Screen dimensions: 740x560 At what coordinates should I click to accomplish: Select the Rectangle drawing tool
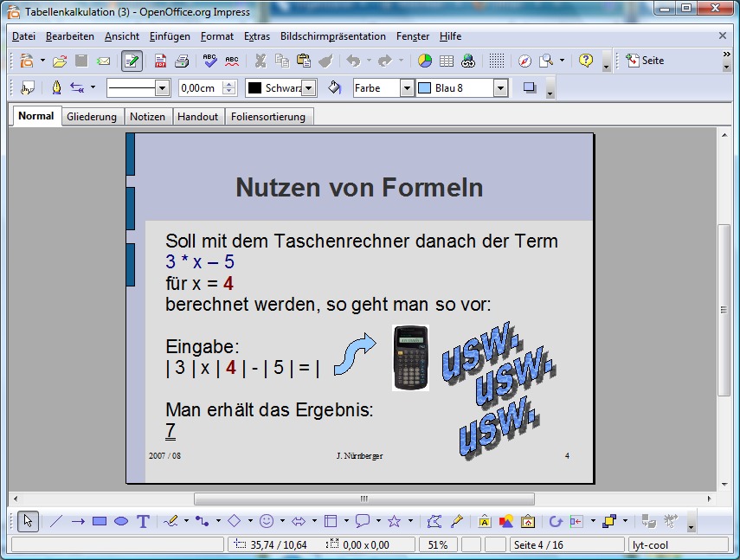coord(100,521)
